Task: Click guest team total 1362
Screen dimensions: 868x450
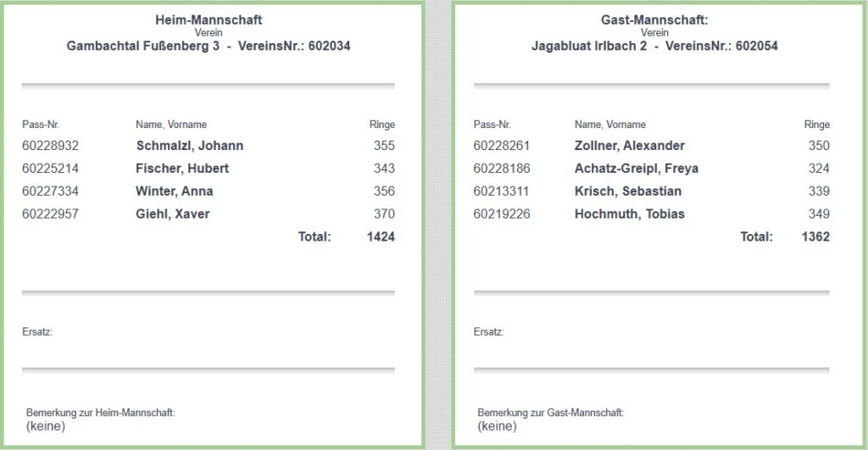Action: pos(815,237)
